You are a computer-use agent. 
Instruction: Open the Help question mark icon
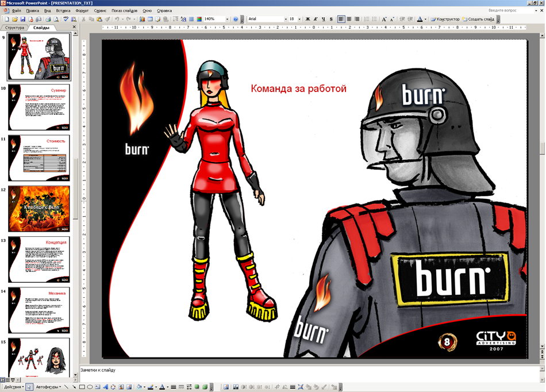[236, 19]
